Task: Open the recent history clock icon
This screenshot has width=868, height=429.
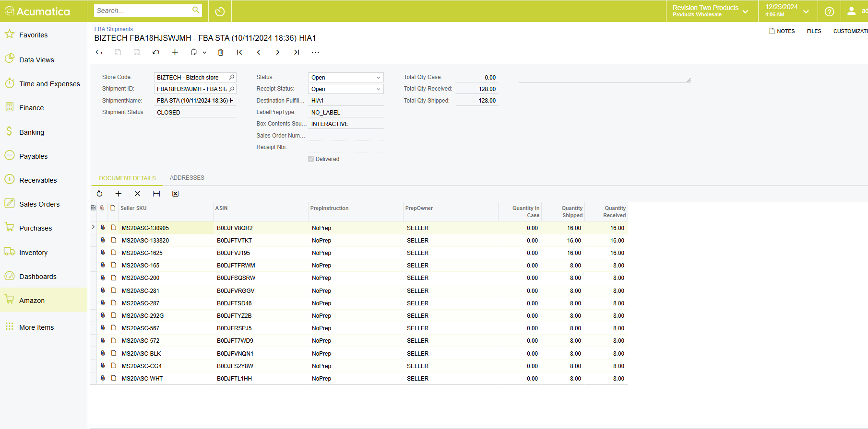Action: (220, 12)
